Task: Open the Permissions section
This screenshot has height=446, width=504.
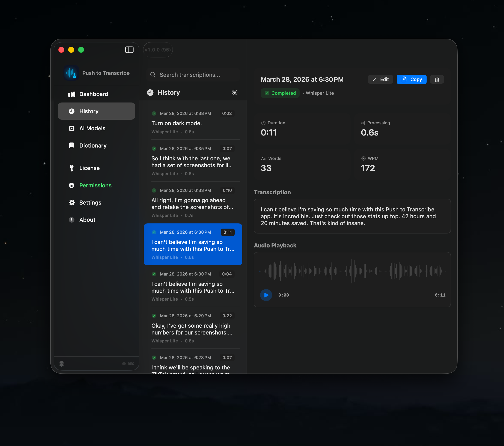Action: tap(95, 185)
